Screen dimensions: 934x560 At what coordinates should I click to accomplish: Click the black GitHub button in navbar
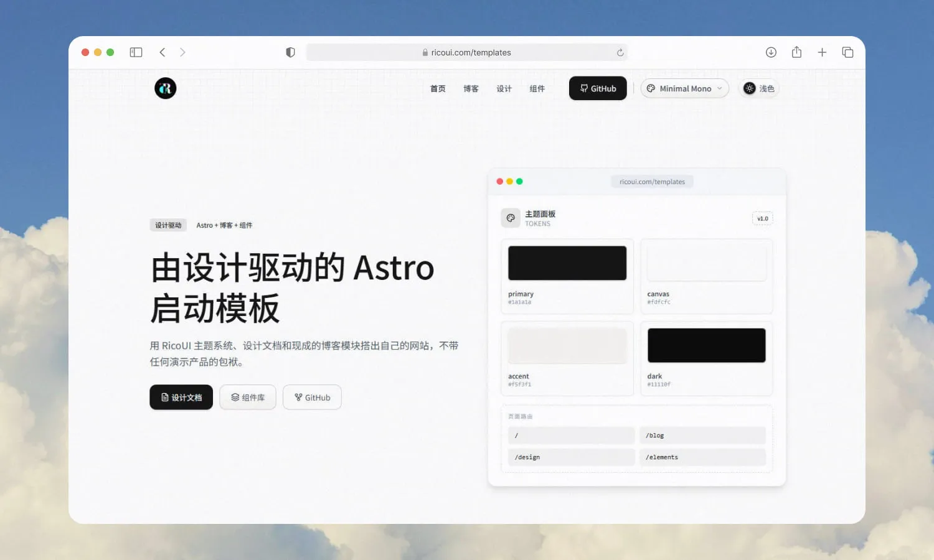[598, 88]
